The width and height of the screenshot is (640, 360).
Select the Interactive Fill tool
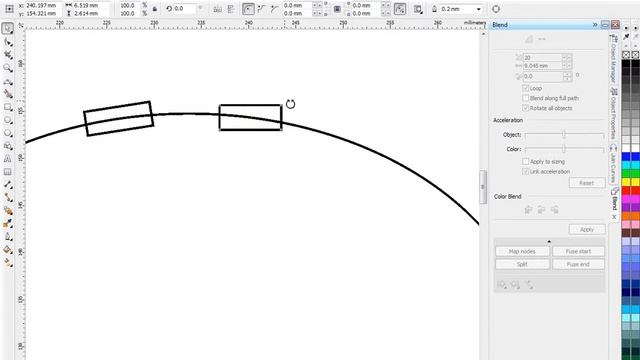click(x=7, y=263)
